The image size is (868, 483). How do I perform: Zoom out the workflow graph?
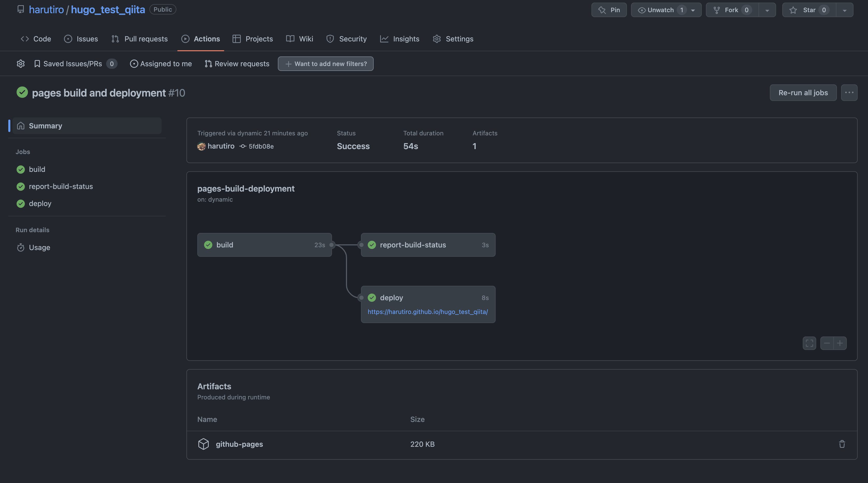pos(827,343)
